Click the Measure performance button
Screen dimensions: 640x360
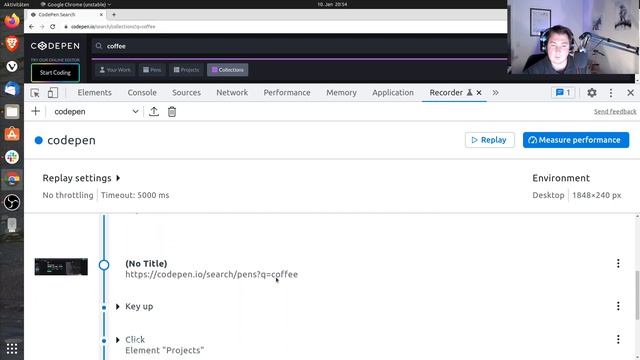576,140
